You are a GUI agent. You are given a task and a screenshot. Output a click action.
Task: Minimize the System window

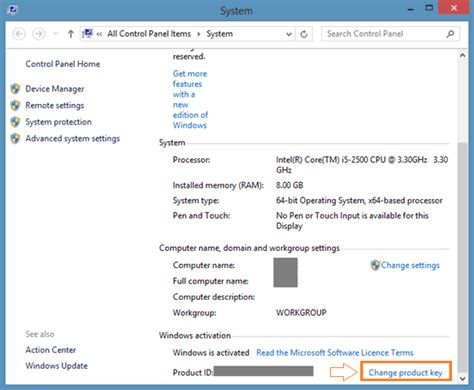click(411, 9)
